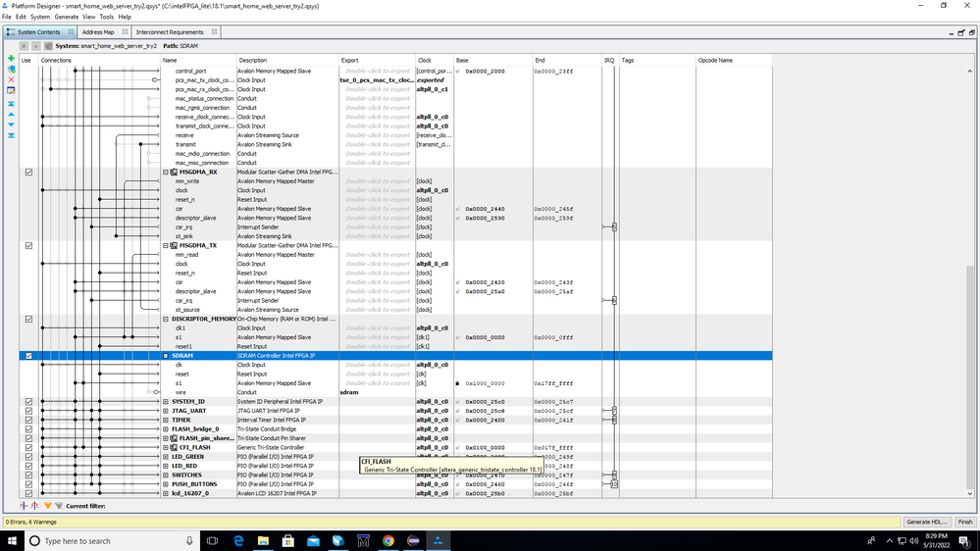This screenshot has height=551, width=980.
Task: Click the Export column header
Action: point(377,61)
